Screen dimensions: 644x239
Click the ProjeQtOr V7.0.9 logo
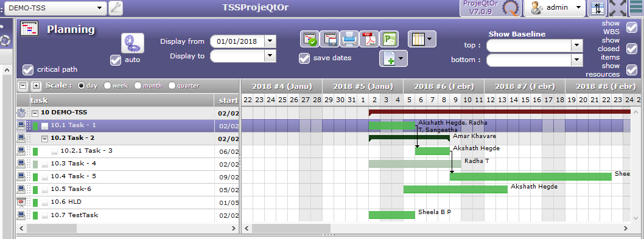(x=491, y=8)
